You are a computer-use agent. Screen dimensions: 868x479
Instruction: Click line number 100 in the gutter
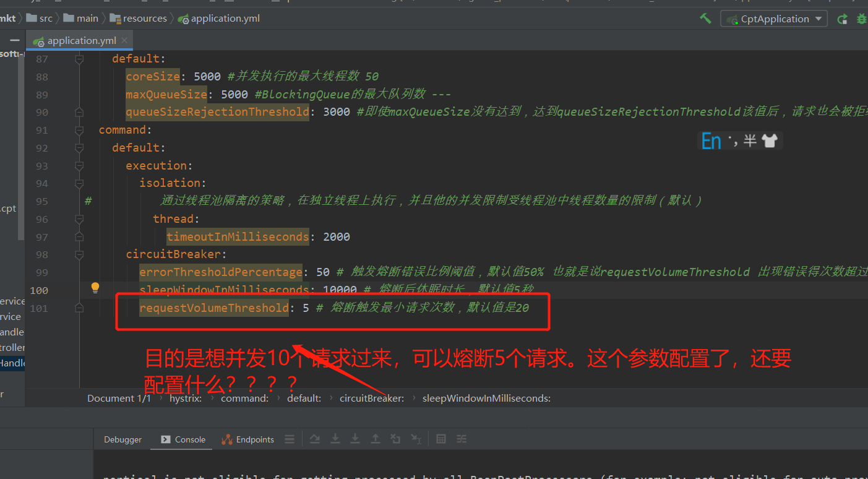(x=39, y=290)
